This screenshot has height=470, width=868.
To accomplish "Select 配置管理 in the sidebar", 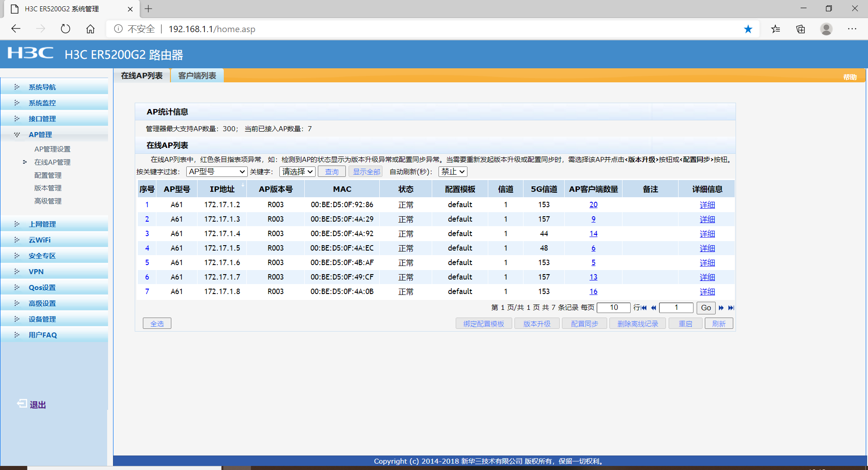I will pos(48,175).
